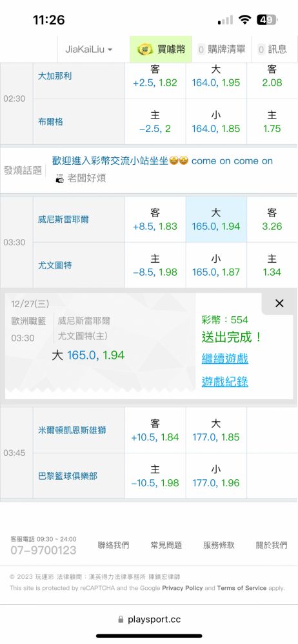
Task: Select 小 165.0, 1.87 for 尤文圖特
Action: (216, 265)
